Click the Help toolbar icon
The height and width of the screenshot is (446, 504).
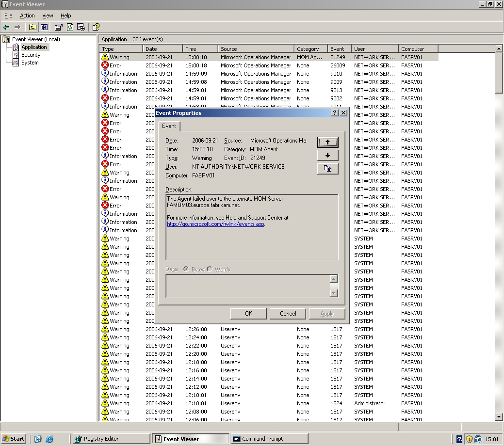(96, 27)
